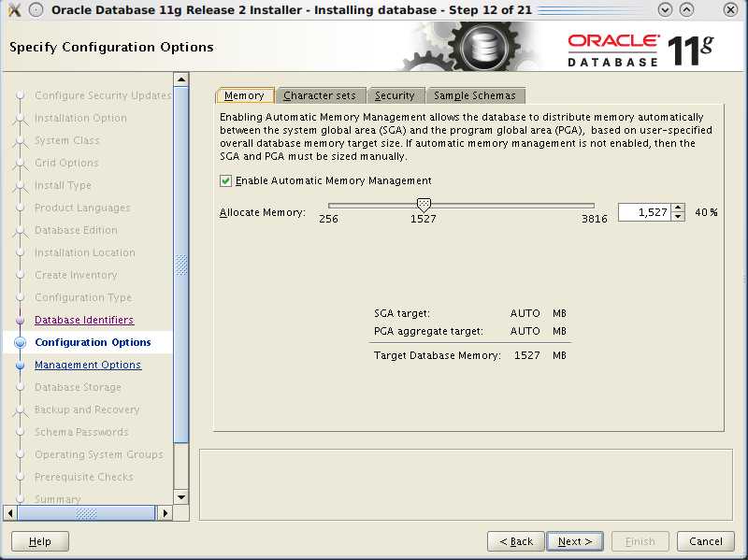
Task: Cancel the installation
Action: (706, 541)
